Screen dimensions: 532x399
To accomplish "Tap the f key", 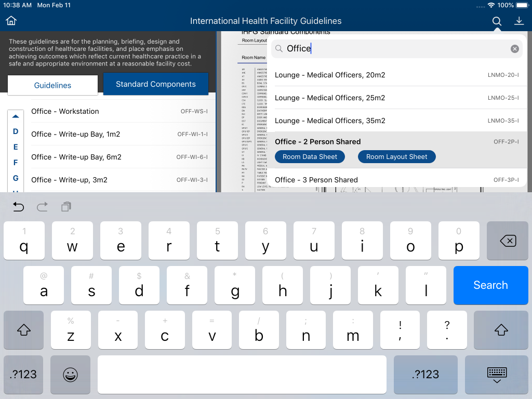I will coord(187,285).
